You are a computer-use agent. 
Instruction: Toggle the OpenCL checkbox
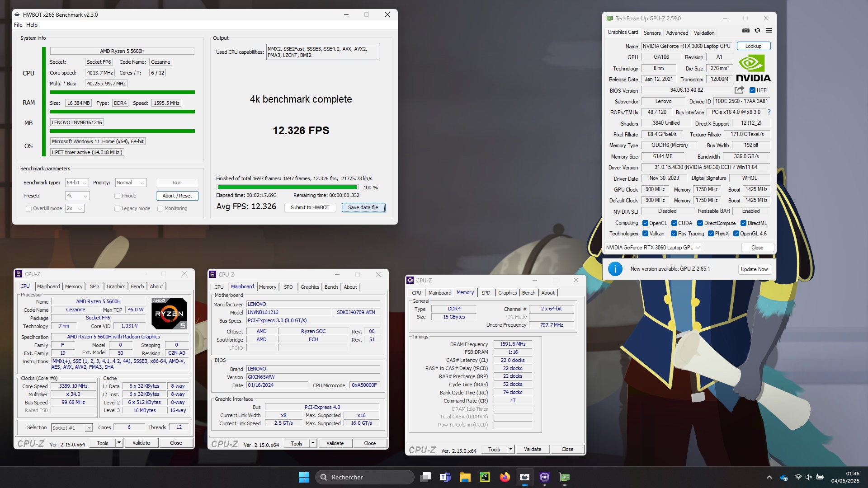pos(645,223)
